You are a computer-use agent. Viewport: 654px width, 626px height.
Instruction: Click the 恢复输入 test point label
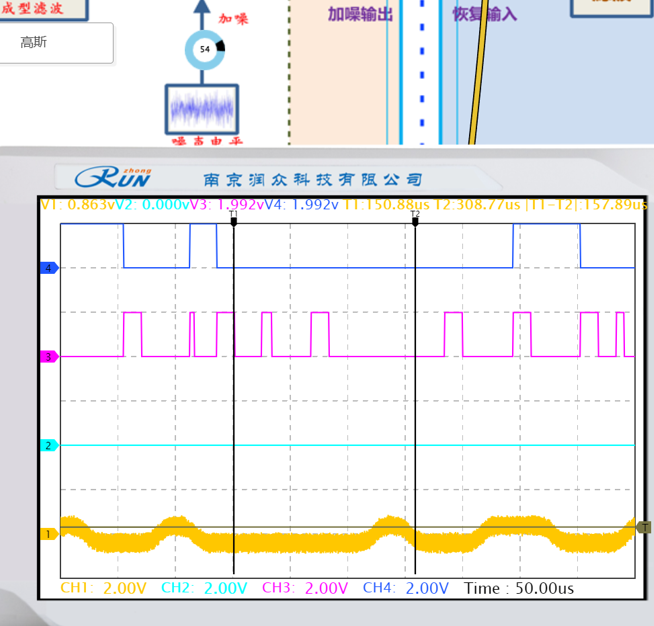click(484, 15)
